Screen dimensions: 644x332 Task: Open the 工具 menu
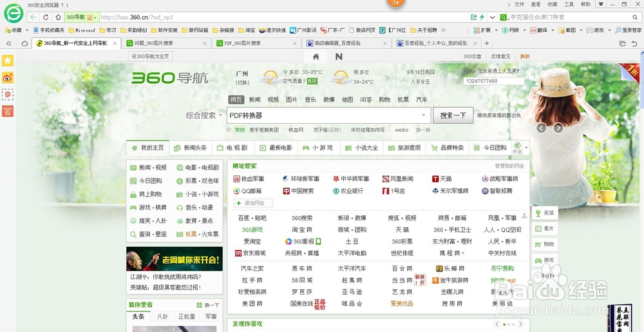point(569,4)
